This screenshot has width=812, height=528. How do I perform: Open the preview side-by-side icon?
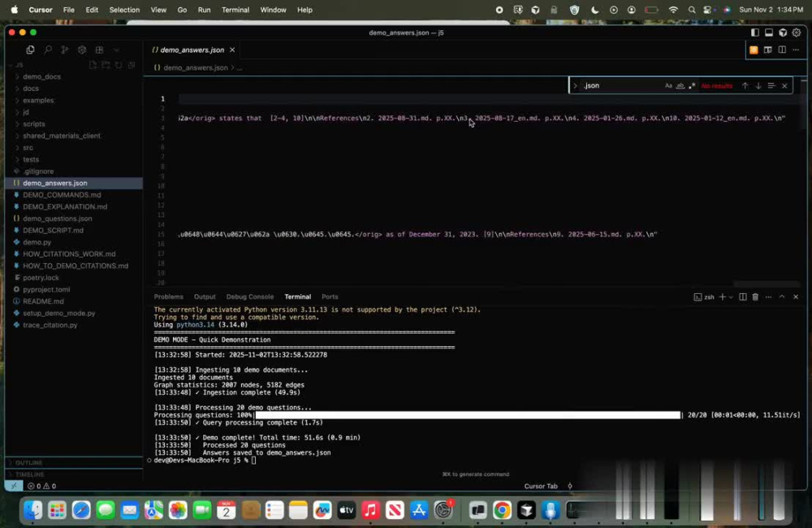click(x=767, y=50)
